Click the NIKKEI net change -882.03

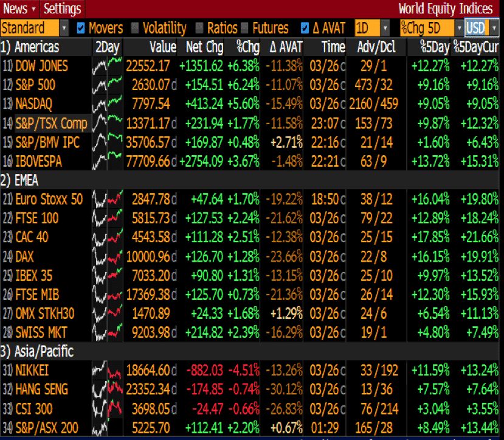pos(205,371)
